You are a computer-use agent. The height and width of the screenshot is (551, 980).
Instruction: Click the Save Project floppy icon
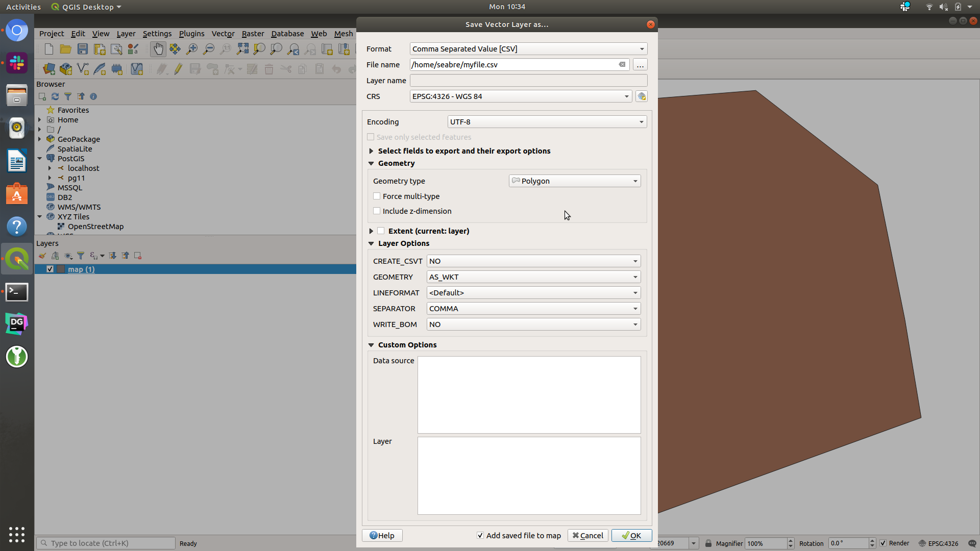(x=83, y=49)
